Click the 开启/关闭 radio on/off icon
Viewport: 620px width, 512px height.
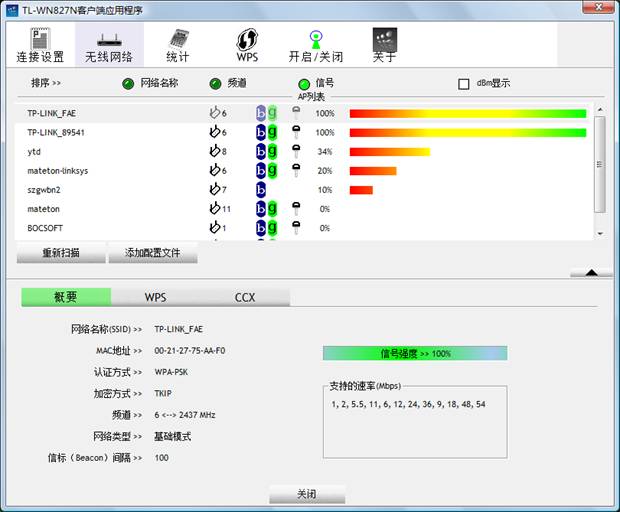pos(315,40)
